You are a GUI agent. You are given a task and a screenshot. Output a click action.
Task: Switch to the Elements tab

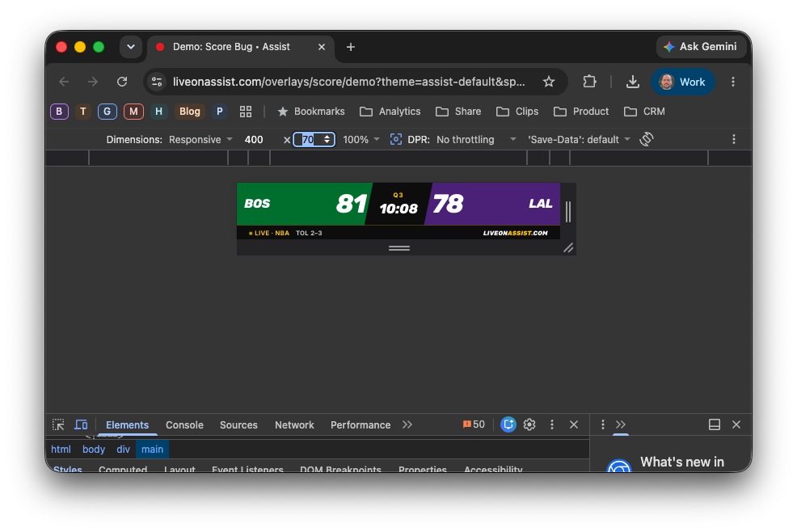coord(127,425)
